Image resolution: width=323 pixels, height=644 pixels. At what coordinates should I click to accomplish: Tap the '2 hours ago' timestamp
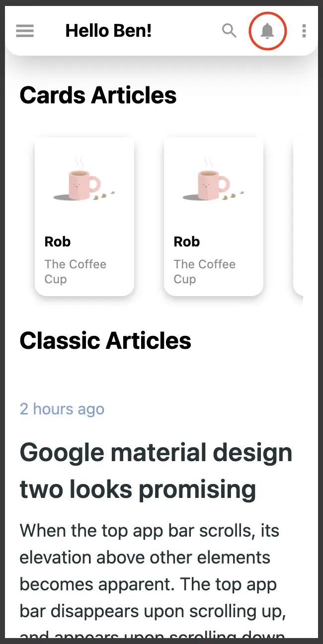coord(62,408)
